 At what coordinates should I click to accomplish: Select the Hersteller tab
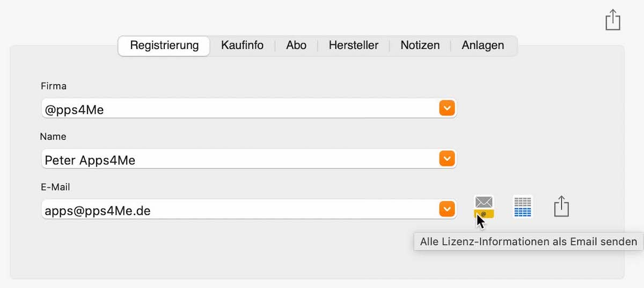[x=354, y=46]
